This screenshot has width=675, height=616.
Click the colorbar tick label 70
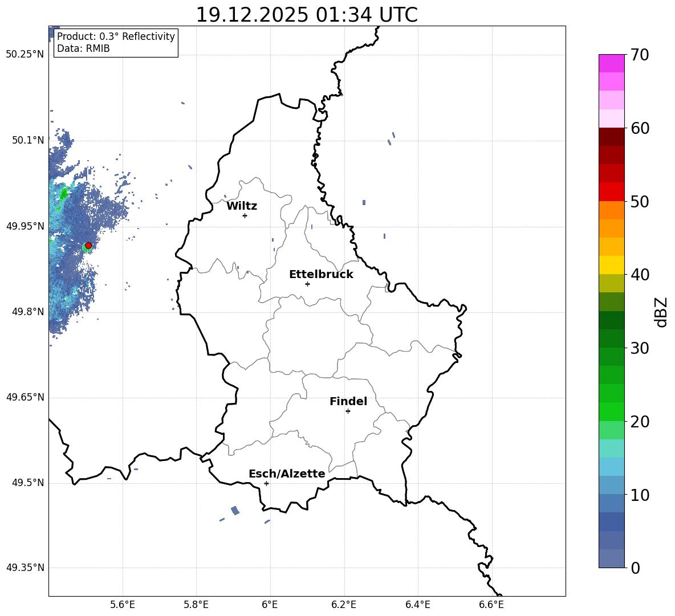[640, 55]
